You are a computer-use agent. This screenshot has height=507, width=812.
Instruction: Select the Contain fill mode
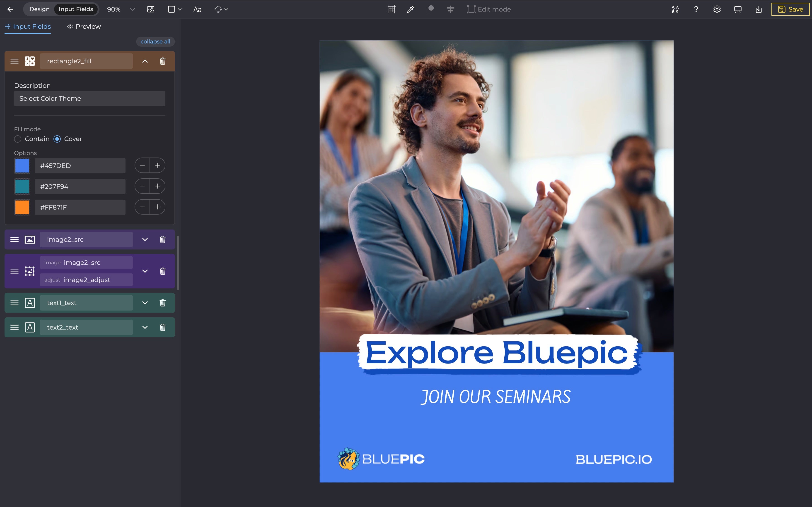[x=18, y=139]
